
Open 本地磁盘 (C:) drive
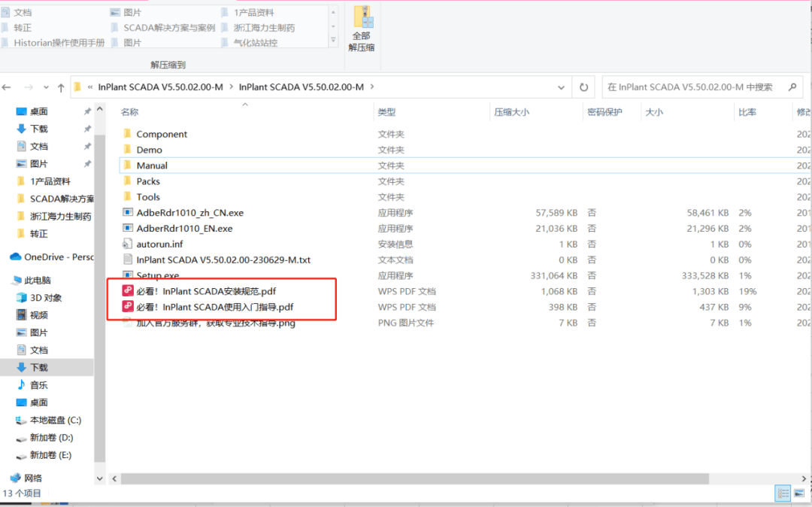pos(55,420)
